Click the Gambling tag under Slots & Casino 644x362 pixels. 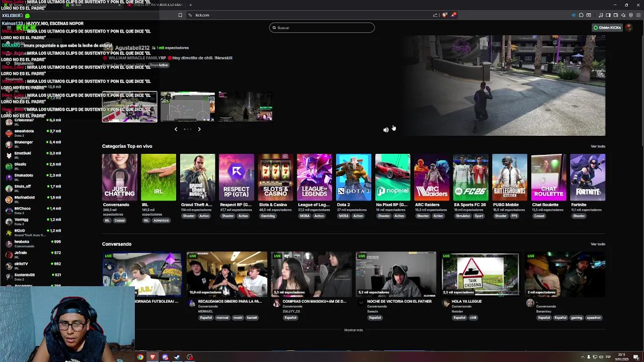pos(268,216)
